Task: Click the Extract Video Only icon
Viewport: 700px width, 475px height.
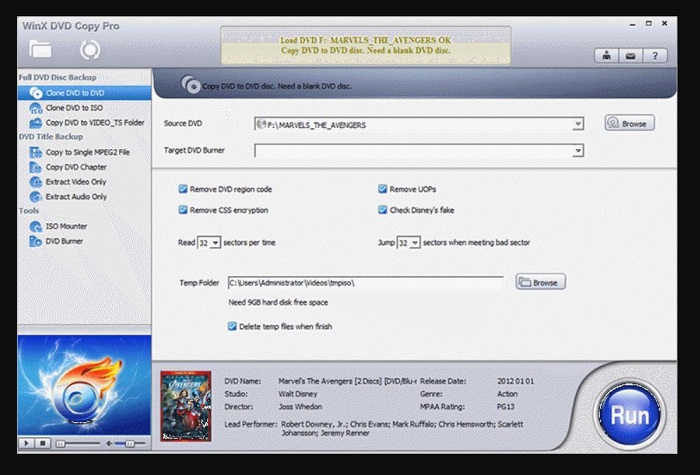Action: click(x=36, y=182)
